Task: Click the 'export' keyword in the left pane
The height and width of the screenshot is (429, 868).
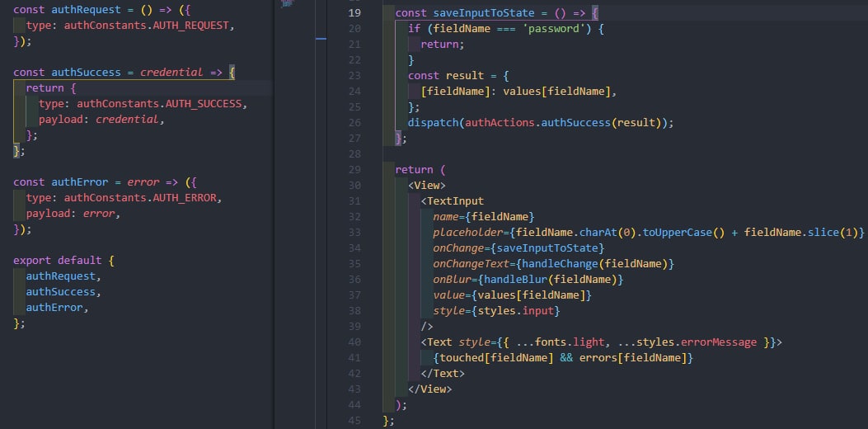Action: click(x=32, y=260)
